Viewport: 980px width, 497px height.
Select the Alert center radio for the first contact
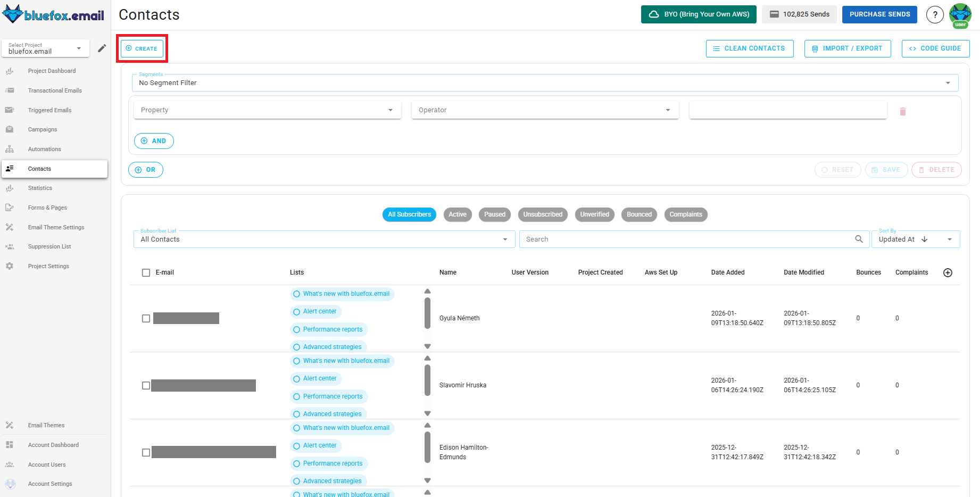(296, 311)
